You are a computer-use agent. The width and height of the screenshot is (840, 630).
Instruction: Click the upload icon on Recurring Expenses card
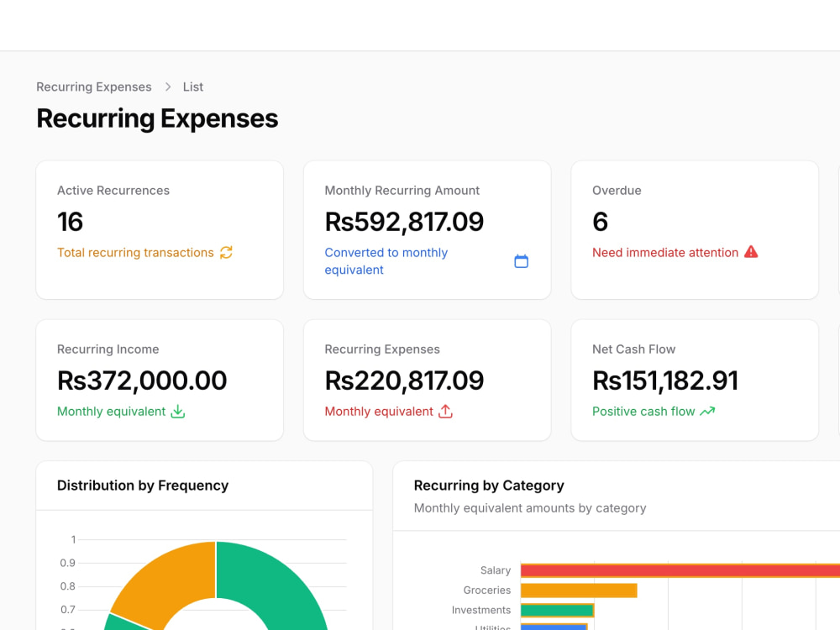coord(446,412)
